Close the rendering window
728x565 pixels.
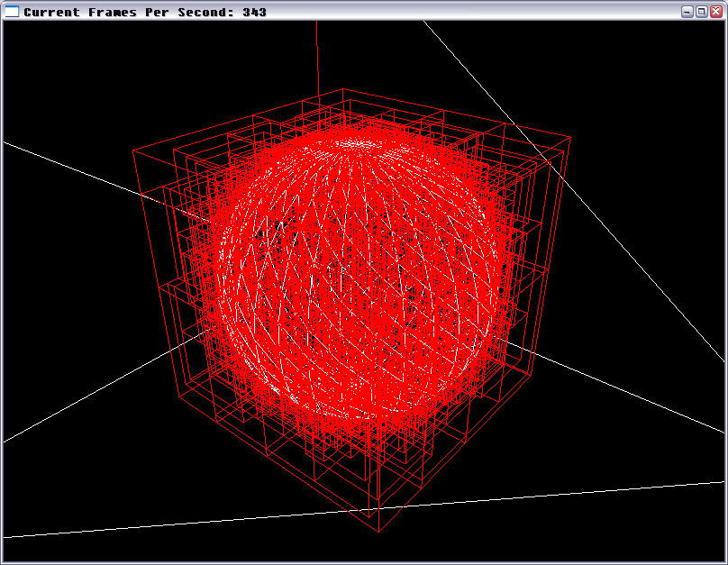tap(716, 12)
